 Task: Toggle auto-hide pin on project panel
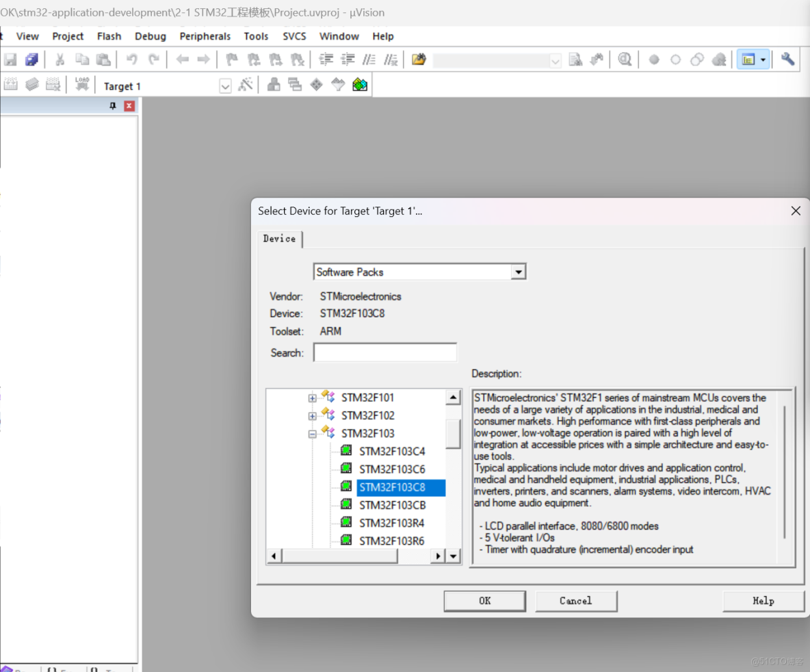(x=113, y=106)
